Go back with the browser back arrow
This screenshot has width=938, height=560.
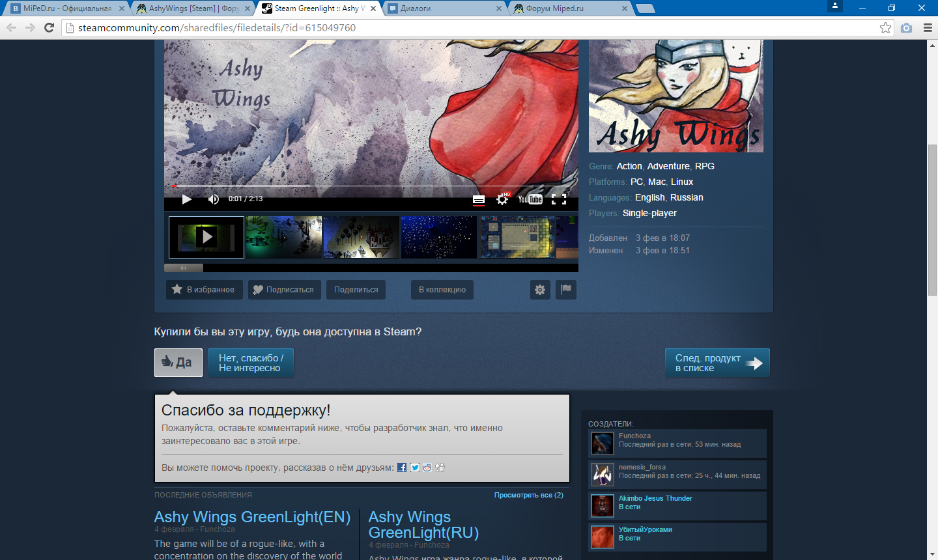[x=11, y=27]
